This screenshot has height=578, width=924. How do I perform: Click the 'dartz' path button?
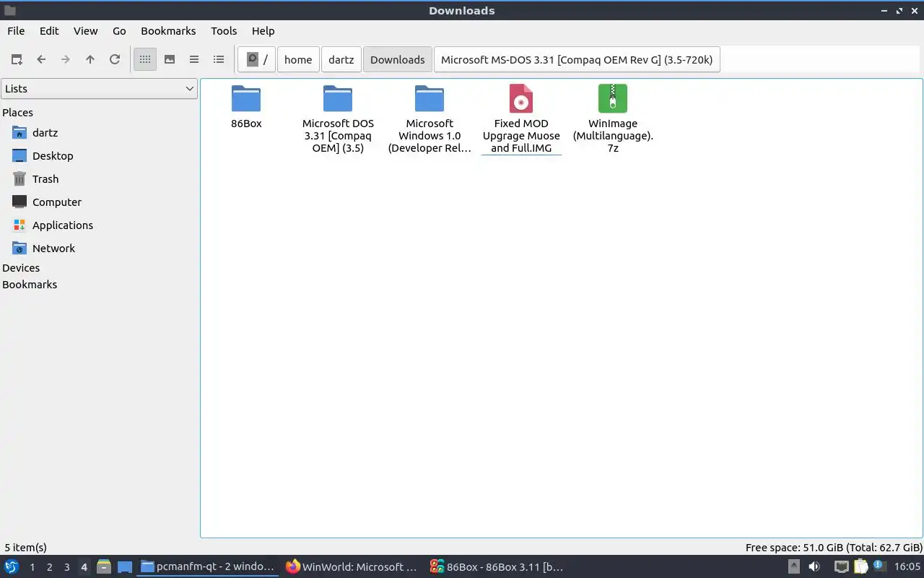click(x=341, y=59)
